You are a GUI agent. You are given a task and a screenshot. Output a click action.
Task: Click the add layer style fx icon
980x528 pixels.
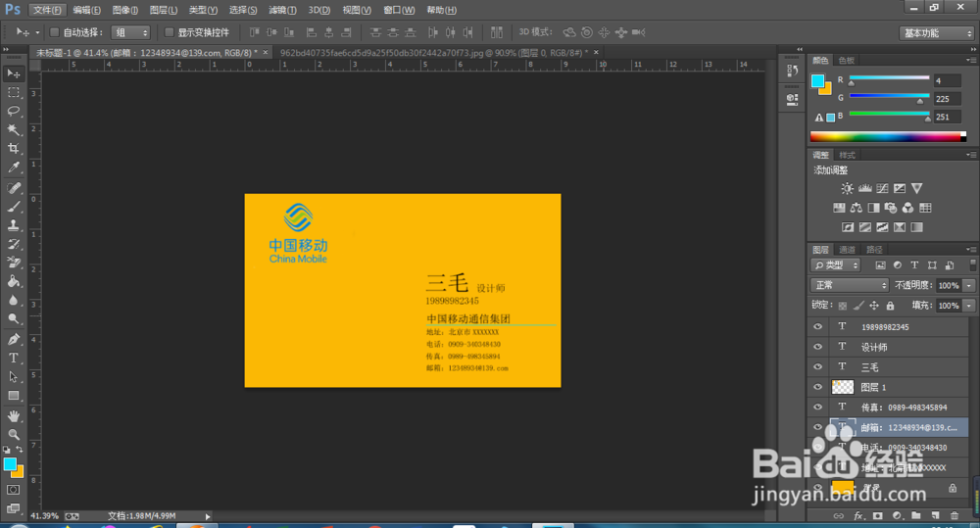coord(858,515)
